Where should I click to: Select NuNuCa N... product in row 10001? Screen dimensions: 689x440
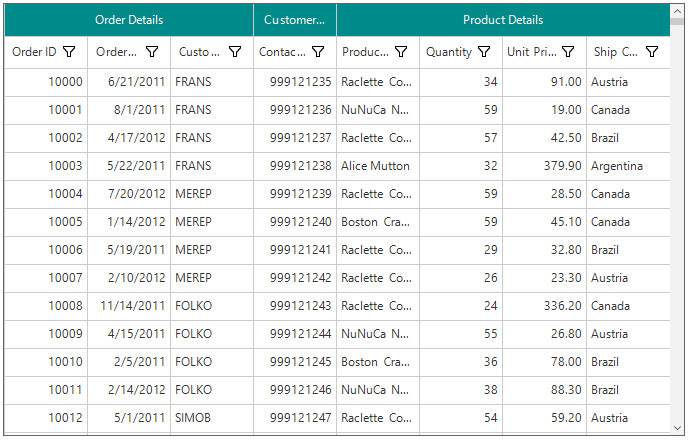[378, 110]
